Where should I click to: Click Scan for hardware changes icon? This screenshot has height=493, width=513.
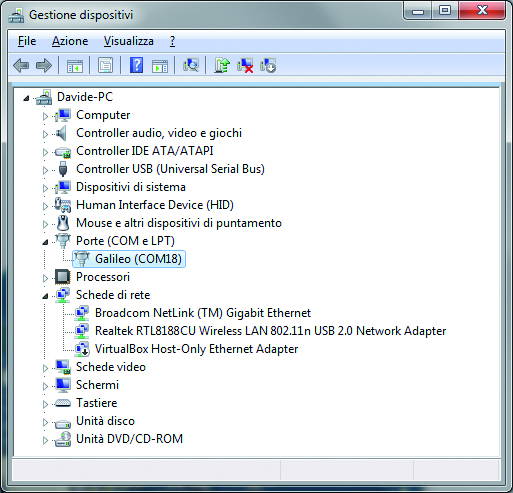tap(191, 65)
